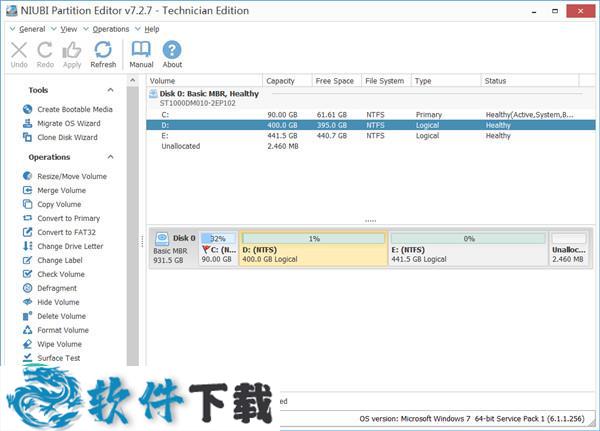Click the Surface Test icon
Image resolution: width=600 pixels, height=431 pixels.
(x=28, y=358)
